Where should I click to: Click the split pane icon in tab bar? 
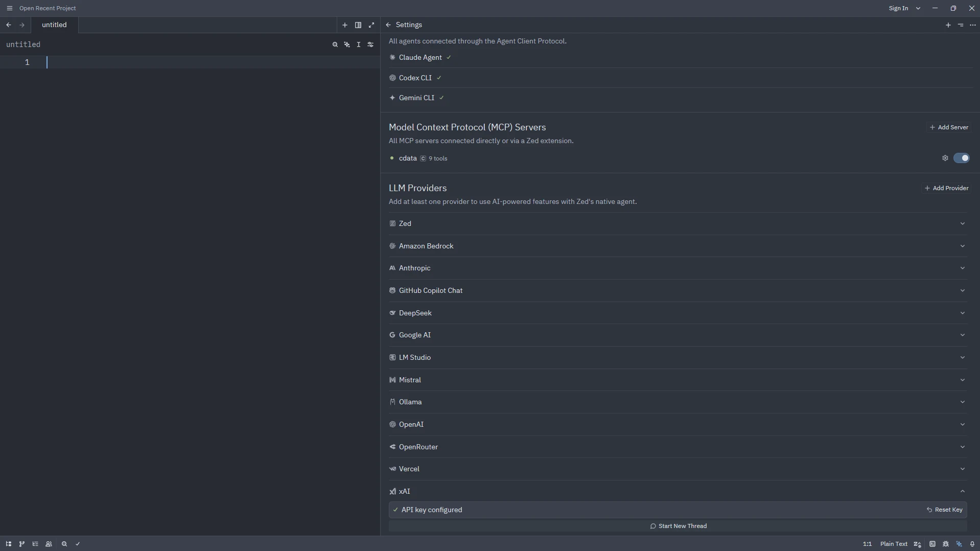358,25
